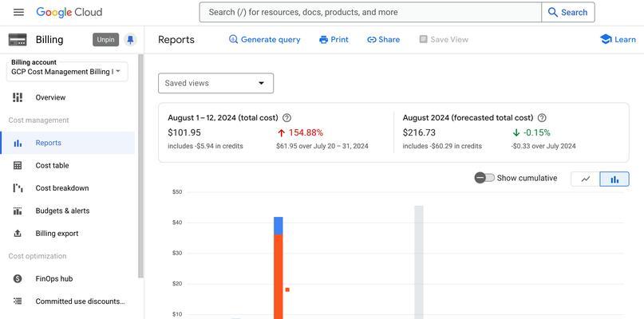Click the $216.73 forecasted cost value
Viewport: 644px width, 319px height.
(x=419, y=133)
